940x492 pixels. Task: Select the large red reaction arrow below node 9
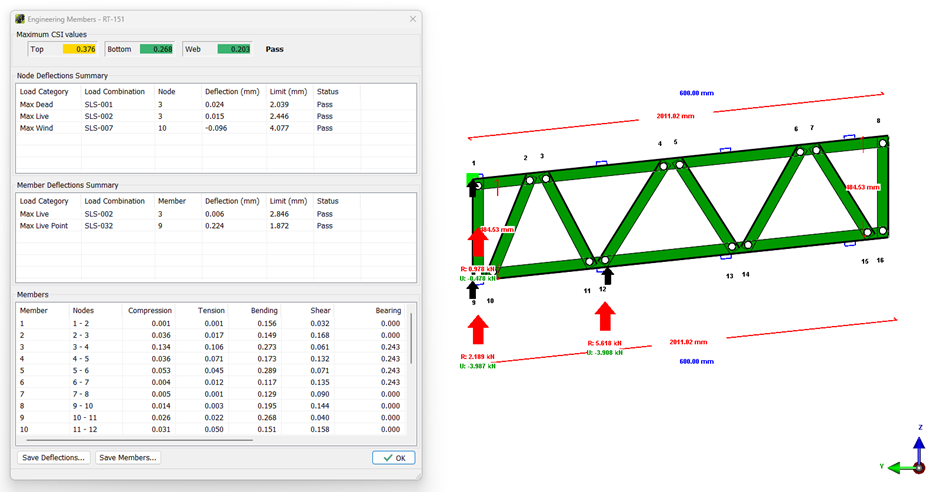[x=478, y=329]
